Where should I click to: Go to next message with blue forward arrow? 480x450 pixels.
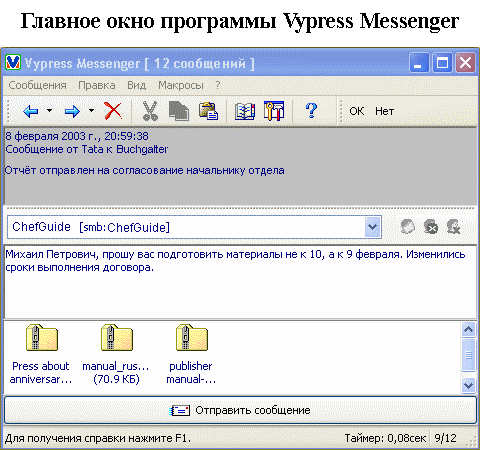coord(72,111)
